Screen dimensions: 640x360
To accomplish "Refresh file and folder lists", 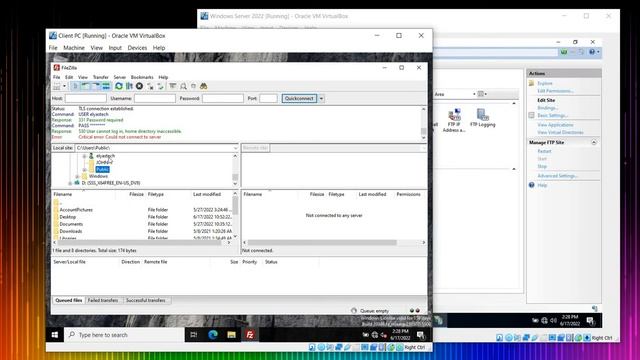I will click(x=119, y=86).
